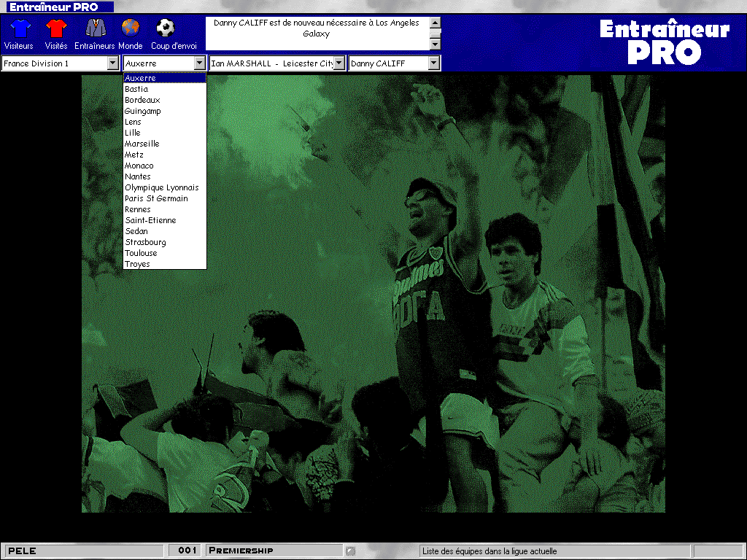Expand the France Division 1 league dropdown

coord(113,63)
